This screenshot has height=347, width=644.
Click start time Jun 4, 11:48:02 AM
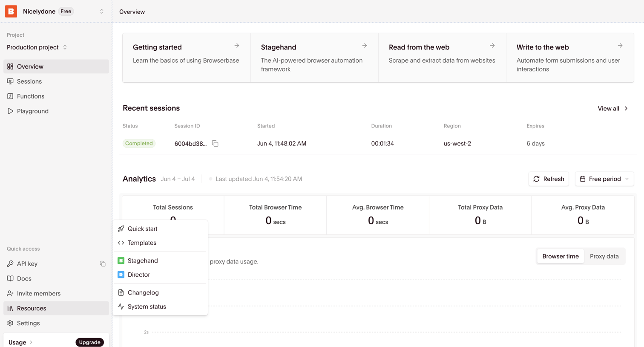click(x=282, y=144)
